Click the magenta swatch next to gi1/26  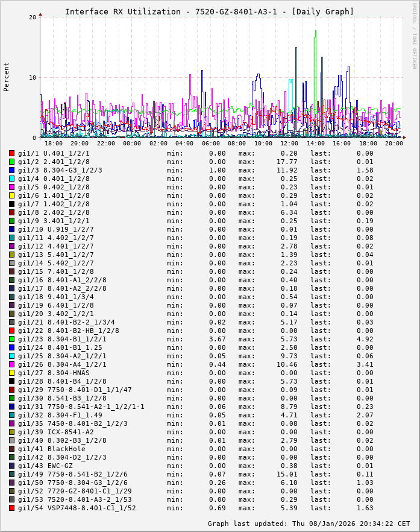[11, 364]
